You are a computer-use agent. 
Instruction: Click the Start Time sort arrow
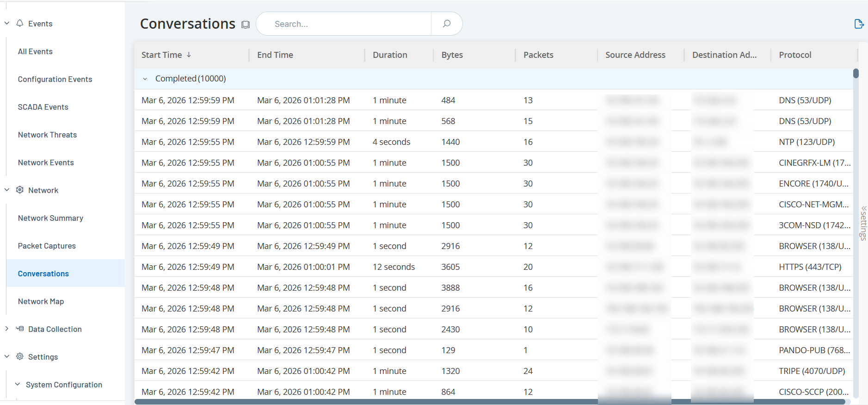click(x=189, y=55)
